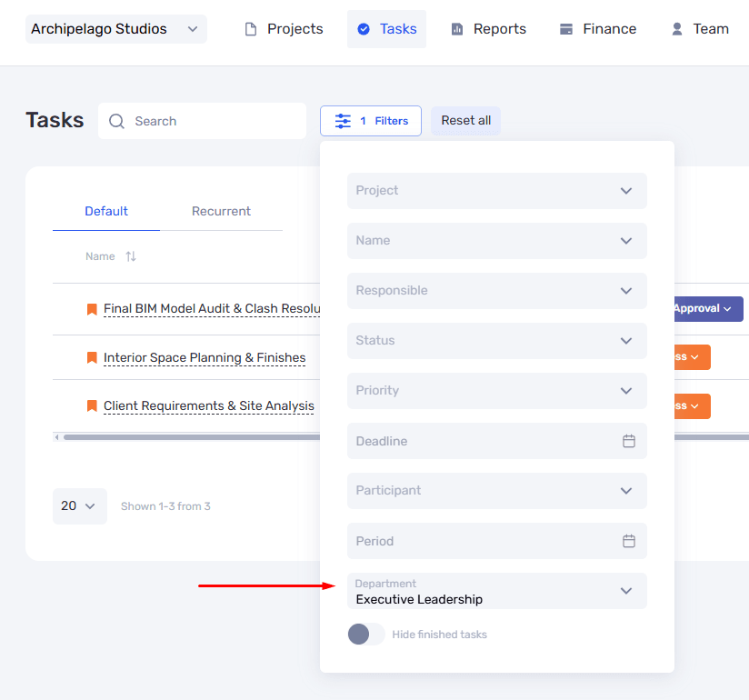Screen dimensions: 749x700
Task: Open the 20 per page dropdown
Action: click(x=80, y=506)
